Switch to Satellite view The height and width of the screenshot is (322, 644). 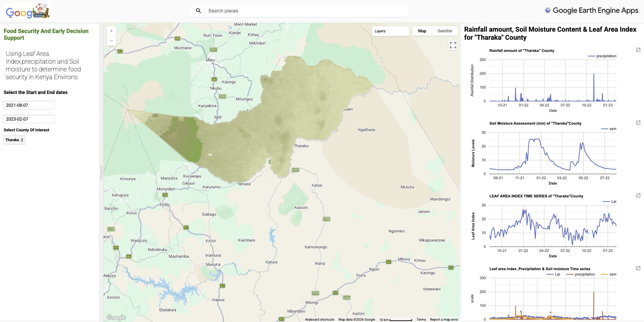(445, 31)
